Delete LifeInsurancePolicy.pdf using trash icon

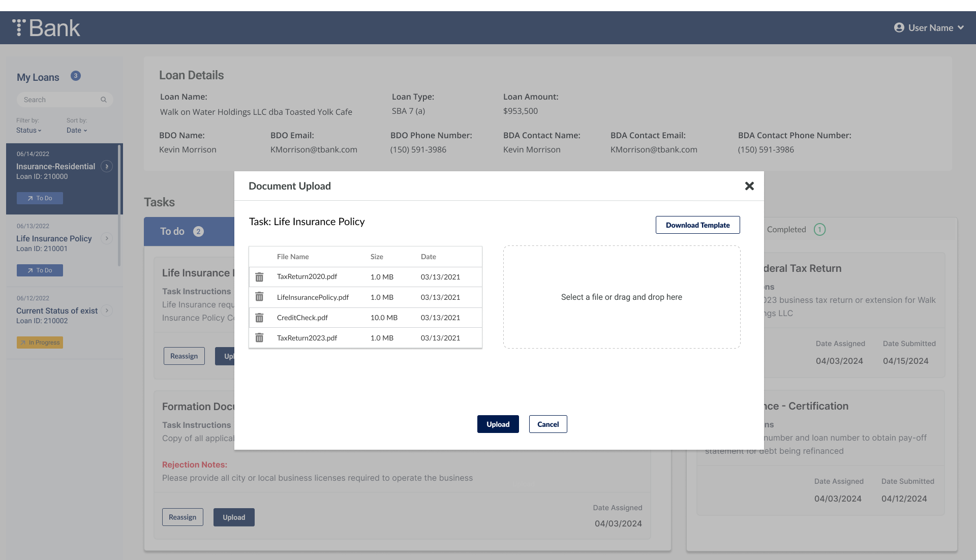(x=259, y=297)
